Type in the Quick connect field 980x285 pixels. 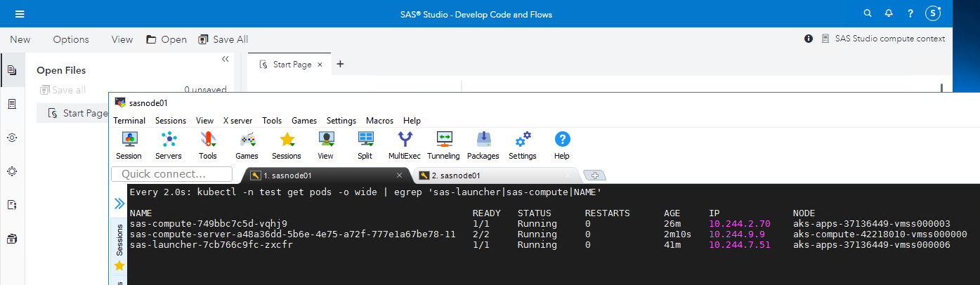(x=172, y=174)
